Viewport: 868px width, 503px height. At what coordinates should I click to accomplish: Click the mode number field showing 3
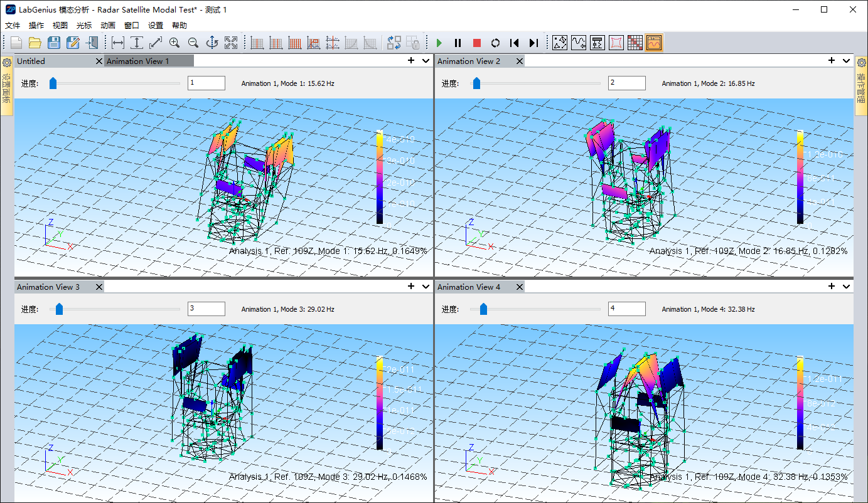[x=206, y=309]
